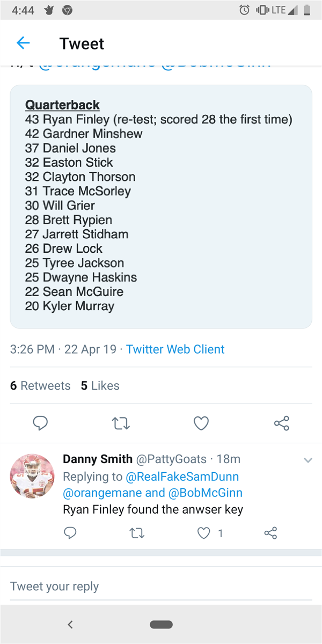Image resolution: width=322 pixels, height=644 pixels.
Task: Open the Quarterback scores image
Action: click(161, 206)
